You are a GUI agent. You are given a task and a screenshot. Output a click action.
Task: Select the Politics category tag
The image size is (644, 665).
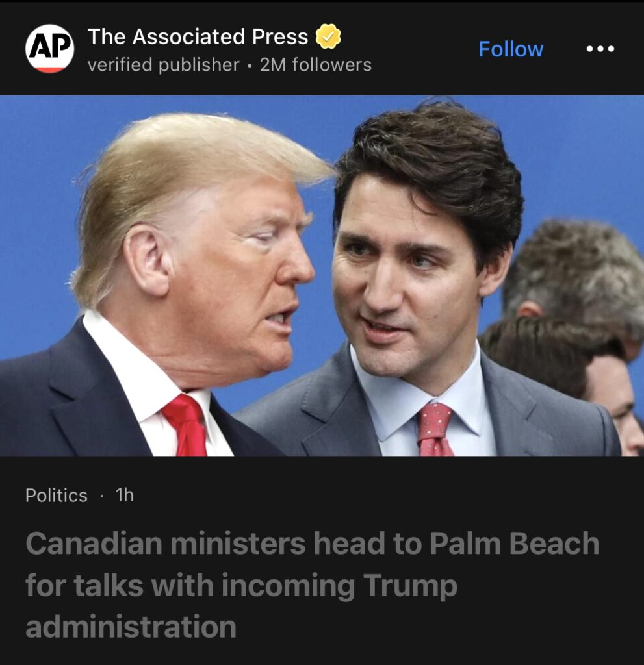click(56, 495)
